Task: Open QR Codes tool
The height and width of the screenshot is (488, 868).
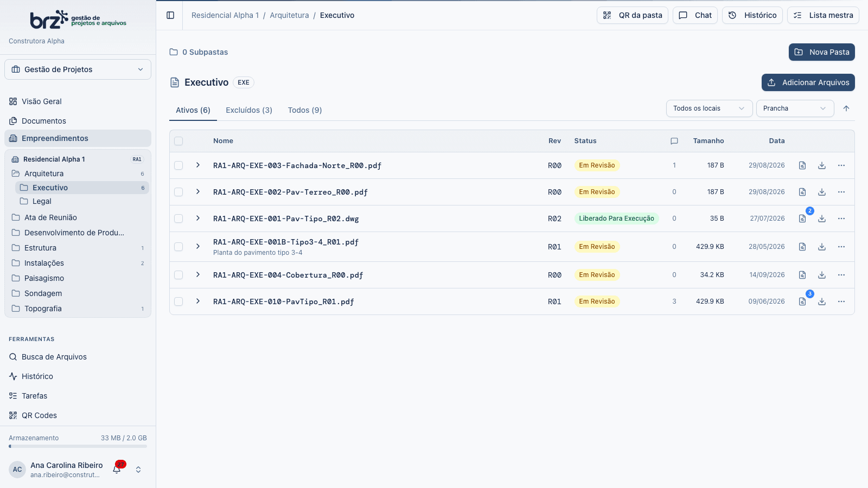Action: pos(78,415)
